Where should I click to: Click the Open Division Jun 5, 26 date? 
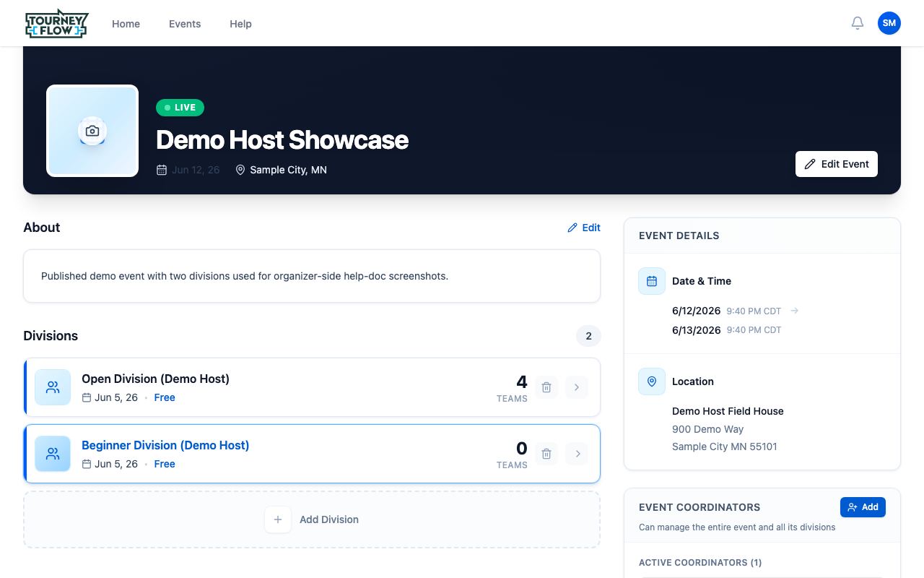tap(116, 397)
